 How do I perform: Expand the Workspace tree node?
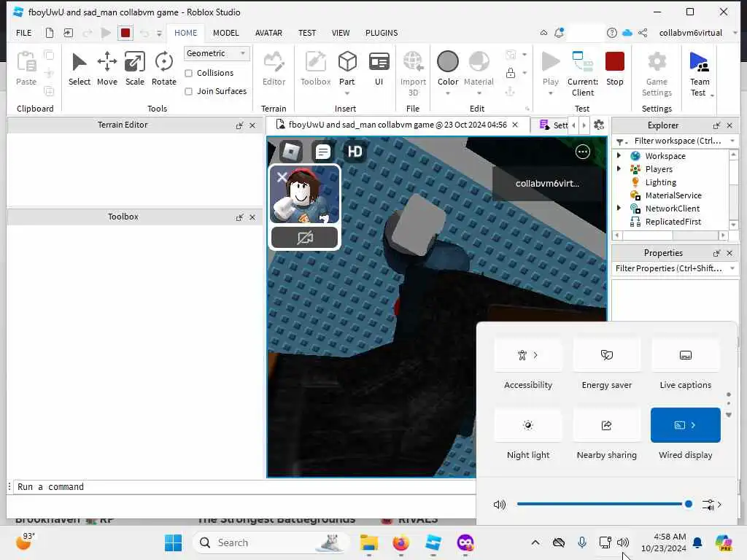(619, 155)
